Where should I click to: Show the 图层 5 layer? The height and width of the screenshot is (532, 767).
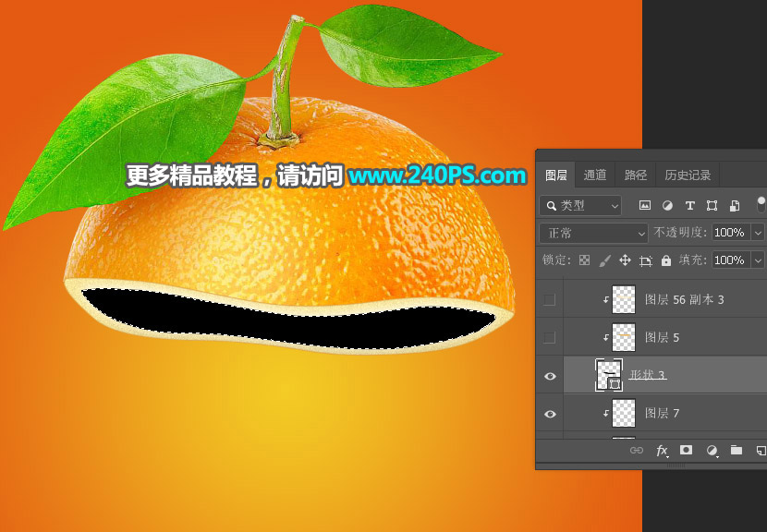coord(549,337)
